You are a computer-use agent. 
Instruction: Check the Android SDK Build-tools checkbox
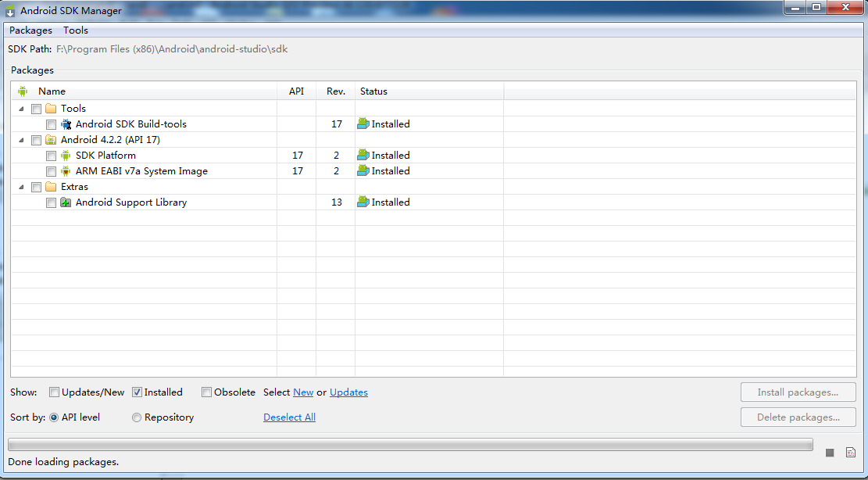coord(51,124)
